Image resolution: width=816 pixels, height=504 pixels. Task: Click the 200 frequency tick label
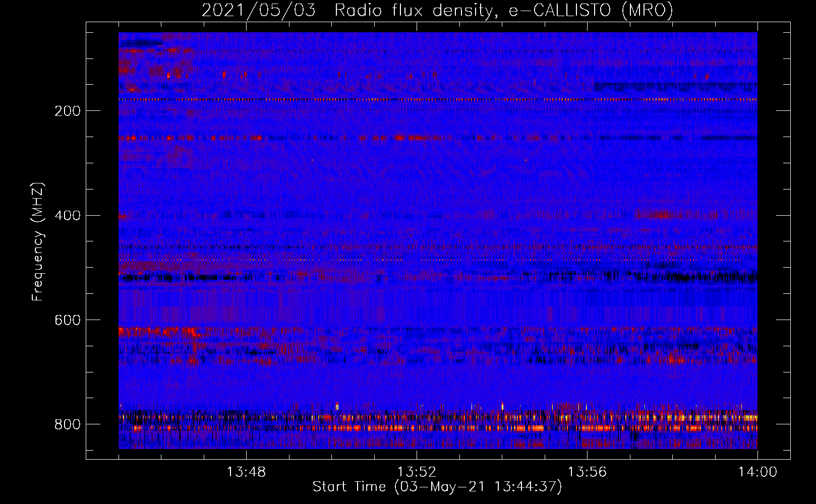[x=68, y=111]
